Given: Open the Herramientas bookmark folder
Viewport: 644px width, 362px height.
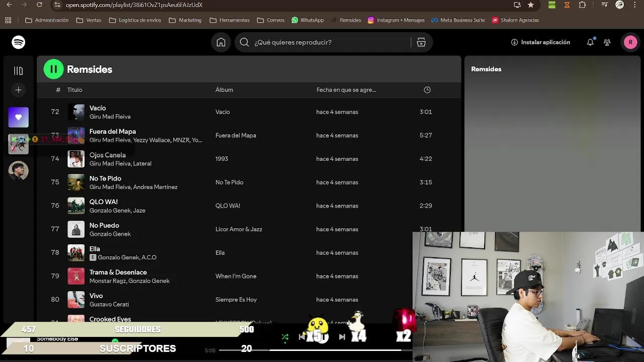Looking at the screenshot, I should click(229, 20).
